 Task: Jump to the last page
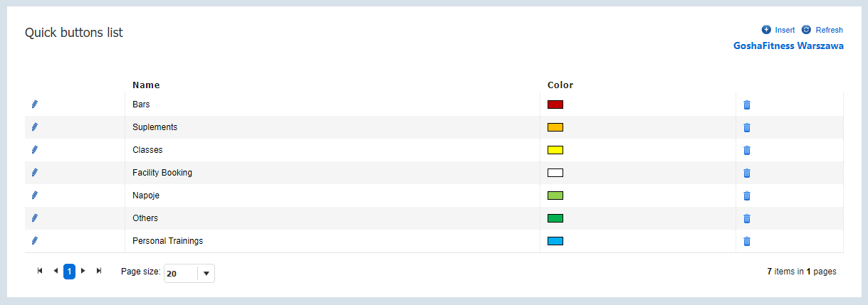(99, 271)
